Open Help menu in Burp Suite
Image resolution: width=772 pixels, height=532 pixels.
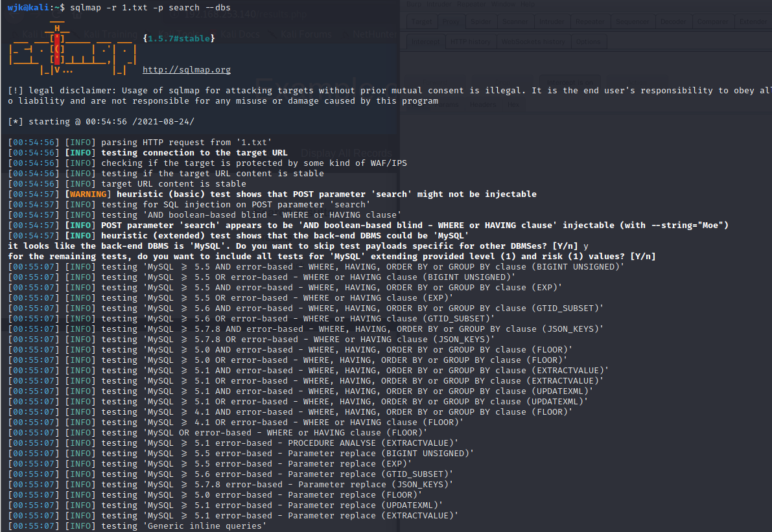527,5
